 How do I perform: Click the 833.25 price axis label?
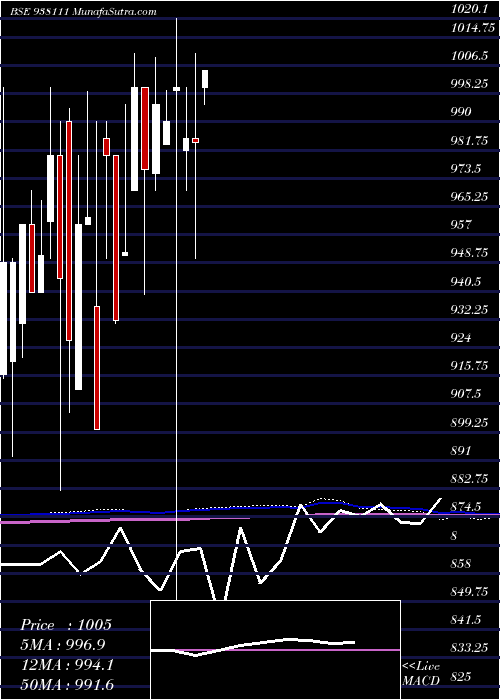[x=469, y=648]
